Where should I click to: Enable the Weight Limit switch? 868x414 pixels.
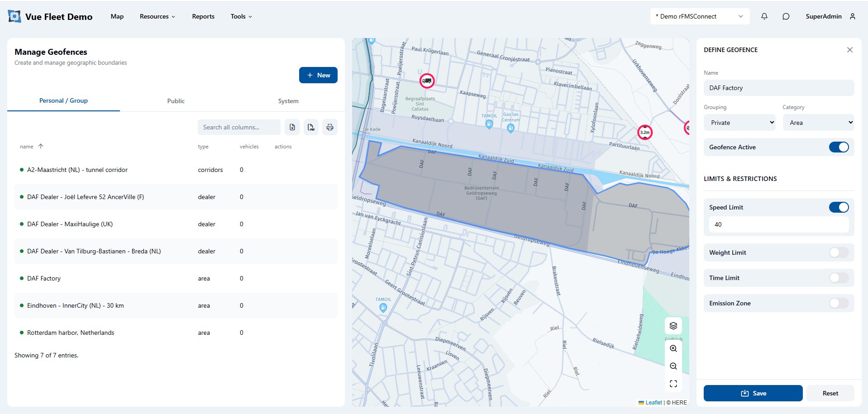coord(839,252)
